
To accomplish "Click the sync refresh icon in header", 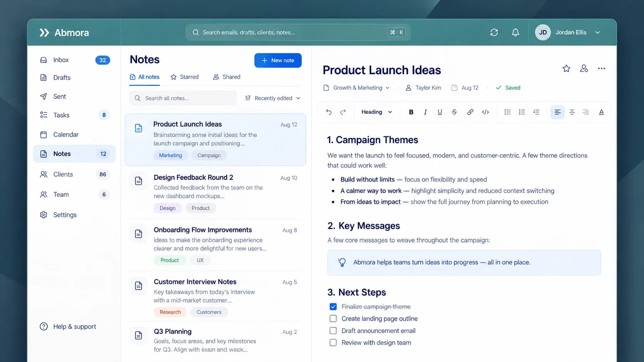I will [x=494, y=33].
